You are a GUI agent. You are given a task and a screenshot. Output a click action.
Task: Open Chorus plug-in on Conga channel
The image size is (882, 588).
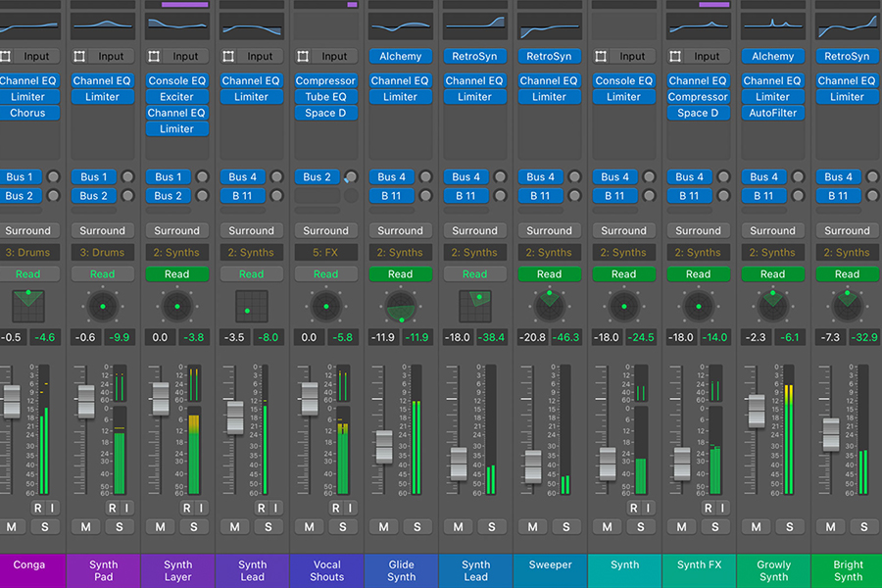(x=27, y=113)
